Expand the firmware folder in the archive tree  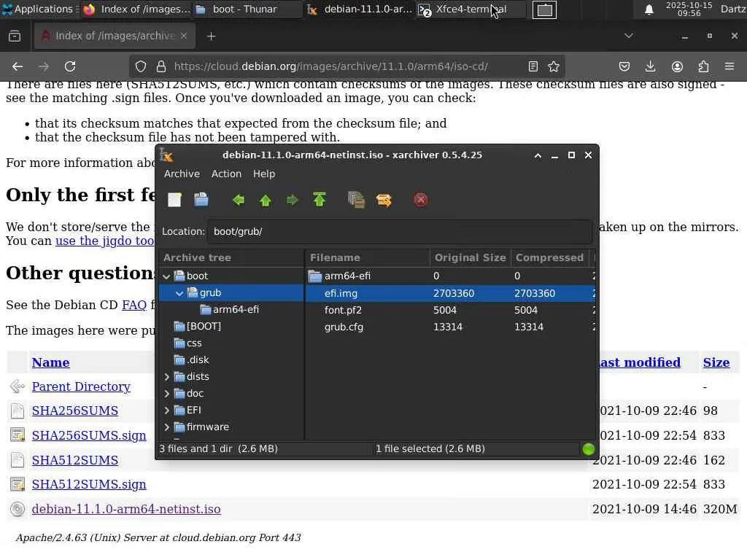pos(166,427)
